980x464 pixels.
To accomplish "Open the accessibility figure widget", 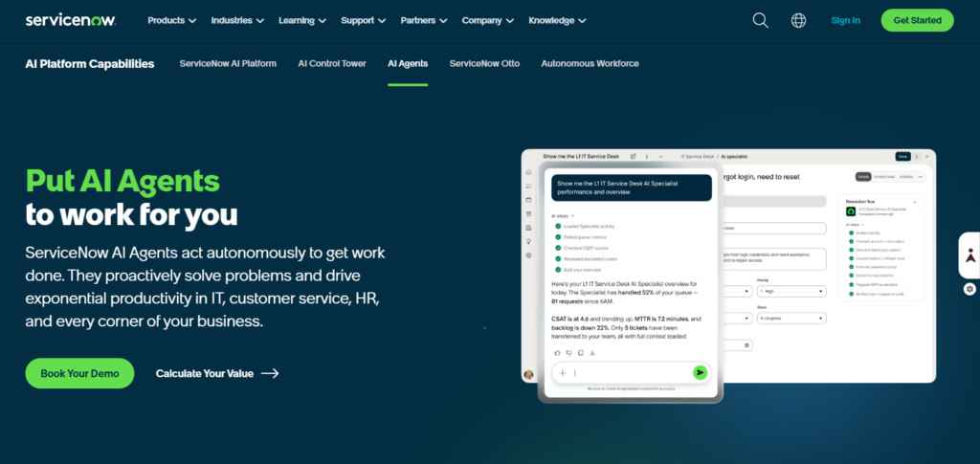I will (969, 254).
